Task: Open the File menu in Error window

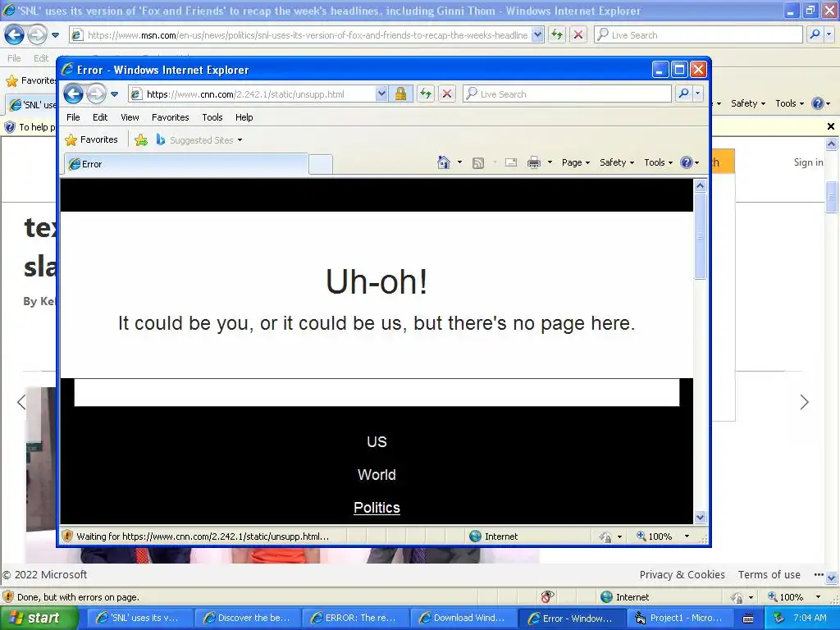Action: point(73,117)
